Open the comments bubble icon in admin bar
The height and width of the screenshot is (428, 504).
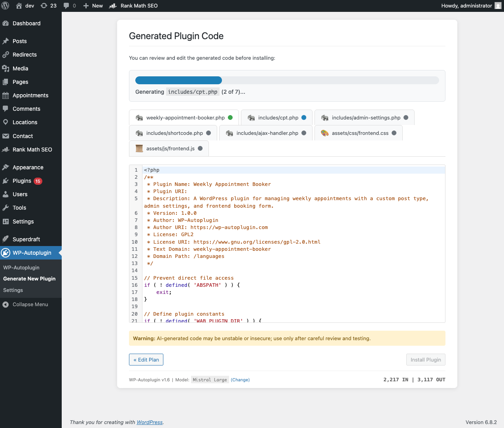(67, 6)
